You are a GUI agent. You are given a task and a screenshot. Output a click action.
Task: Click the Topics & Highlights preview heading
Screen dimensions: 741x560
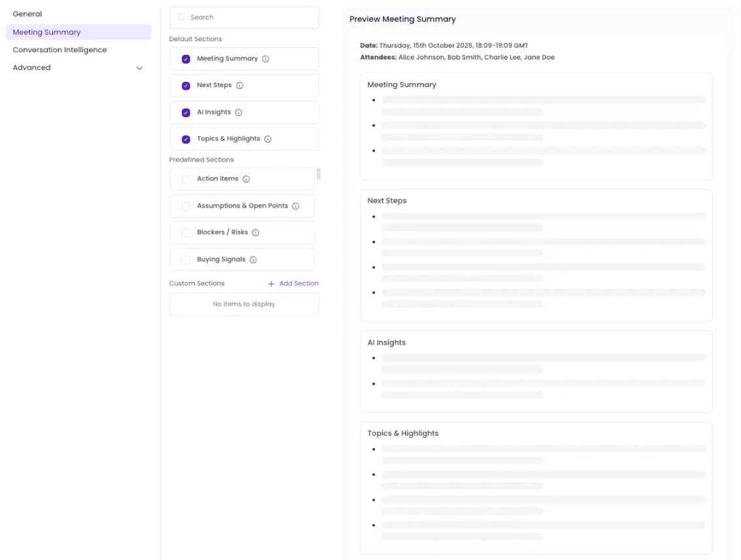(x=403, y=433)
